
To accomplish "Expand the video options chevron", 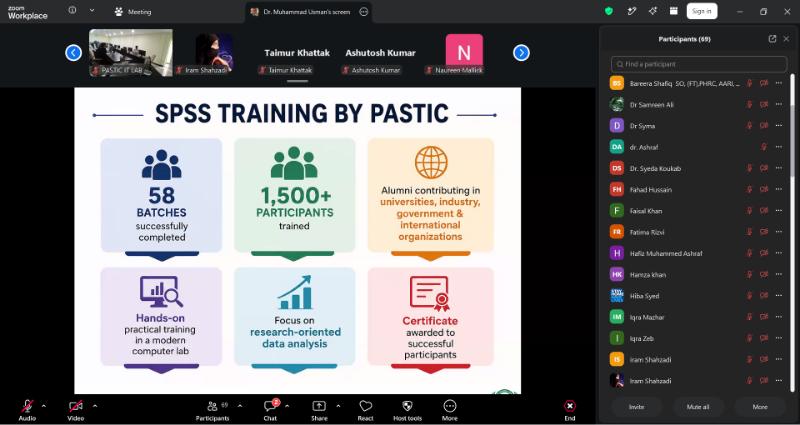I will pos(94,406).
